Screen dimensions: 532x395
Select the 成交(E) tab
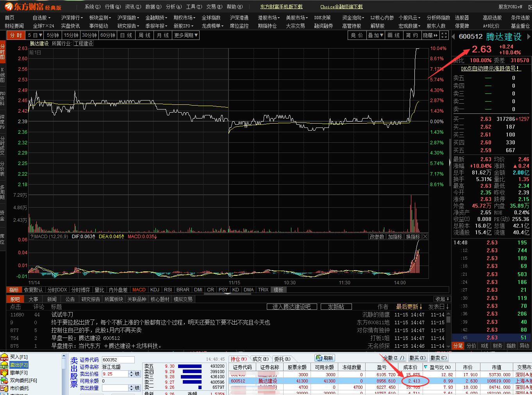(260, 359)
